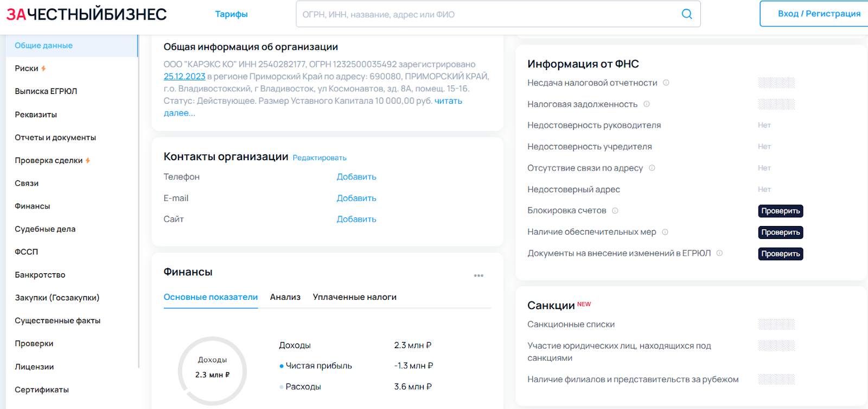
Task: Click info icon by Отсутствие связи по адресу
Action: [x=652, y=168]
